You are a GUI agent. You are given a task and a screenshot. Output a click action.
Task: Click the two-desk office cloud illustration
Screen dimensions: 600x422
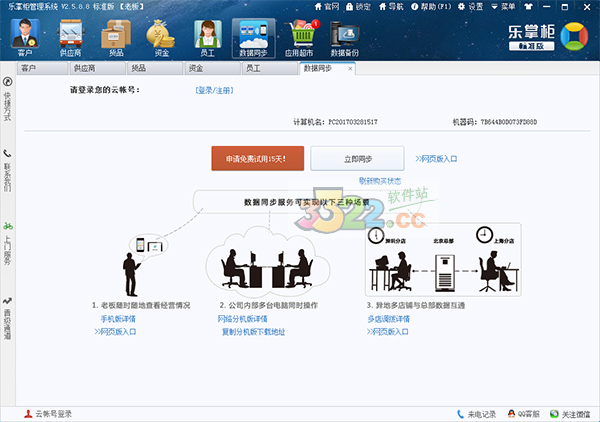click(x=267, y=262)
